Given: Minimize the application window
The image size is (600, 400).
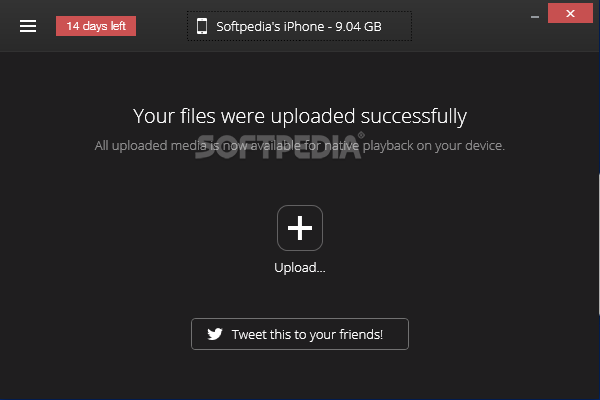Looking at the screenshot, I should (535, 17).
